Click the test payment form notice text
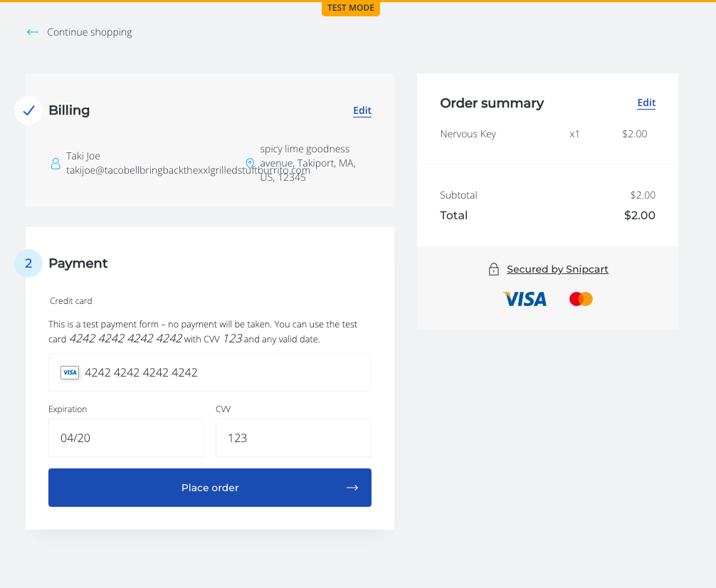This screenshot has height=588, width=716. (203, 332)
